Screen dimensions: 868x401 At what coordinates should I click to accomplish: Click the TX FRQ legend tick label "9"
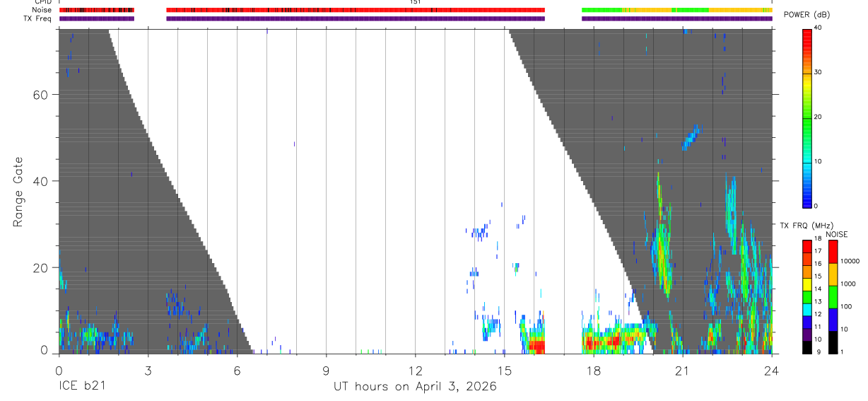pyautogui.click(x=817, y=351)
